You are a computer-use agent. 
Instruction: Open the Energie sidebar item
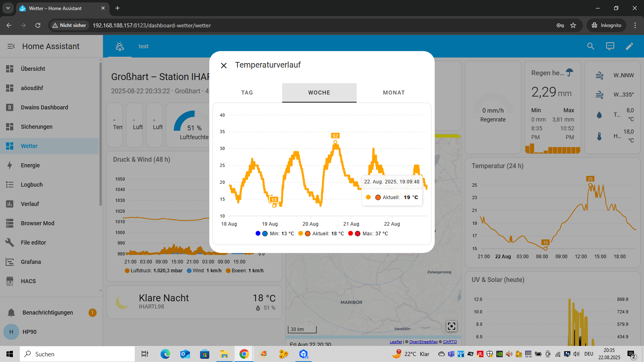point(31,165)
